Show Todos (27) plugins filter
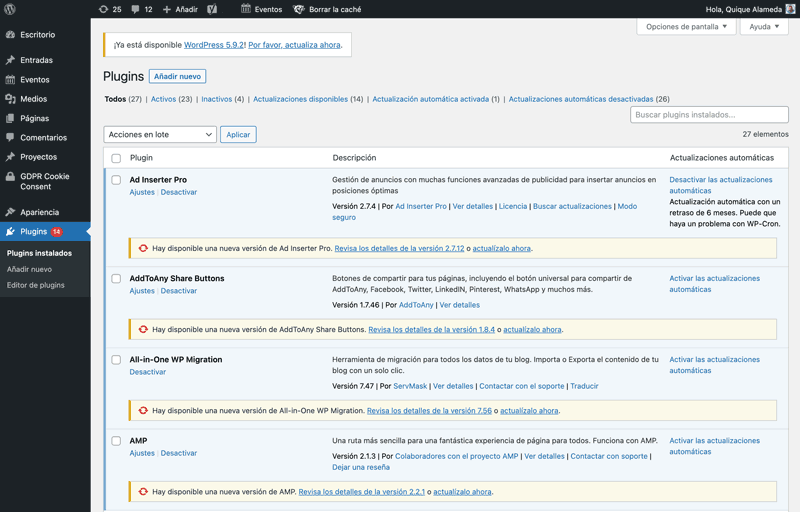The height and width of the screenshot is (512, 800). point(123,99)
